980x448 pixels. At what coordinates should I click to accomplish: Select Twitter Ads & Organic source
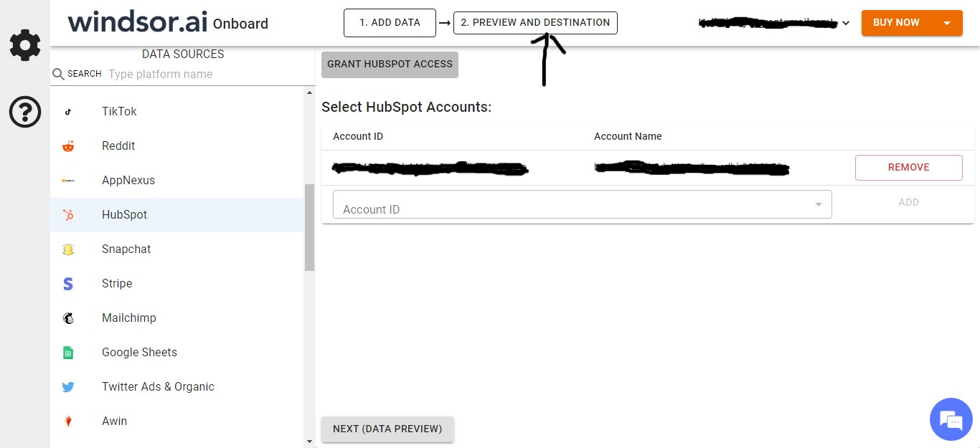tap(177, 387)
